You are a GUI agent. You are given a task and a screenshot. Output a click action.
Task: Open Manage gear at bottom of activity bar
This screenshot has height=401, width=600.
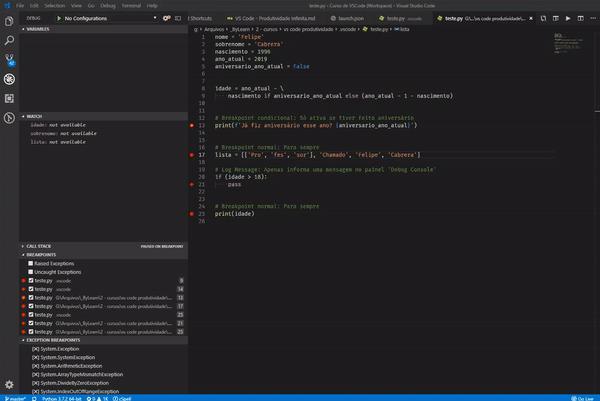click(x=9, y=384)
